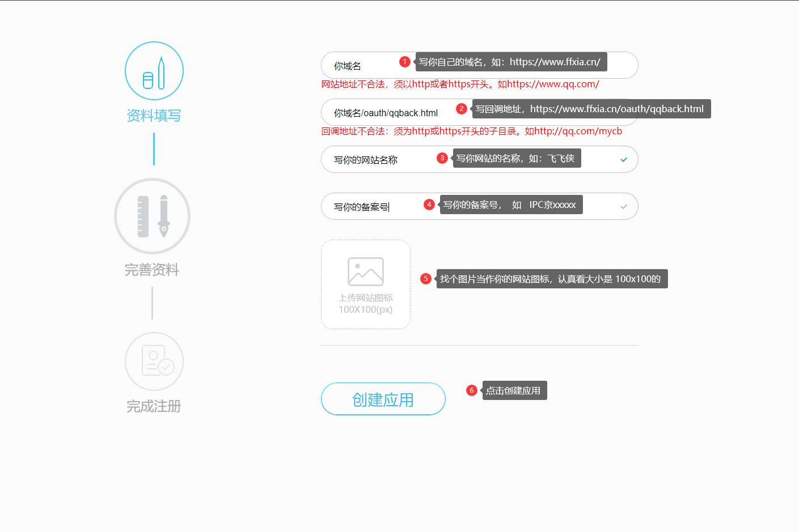Click the 资料填写 step icon
799x532 pixels.
pos(154,71)
